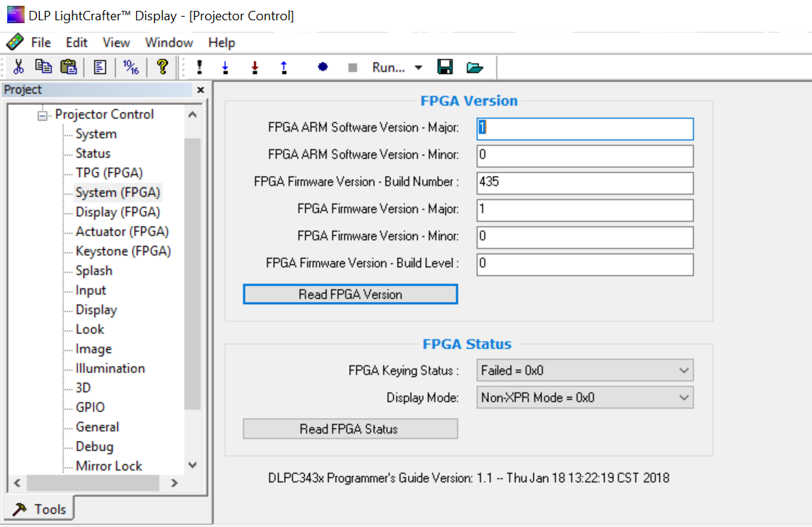Click the Firmware Version Major field

tap(585, 210)
